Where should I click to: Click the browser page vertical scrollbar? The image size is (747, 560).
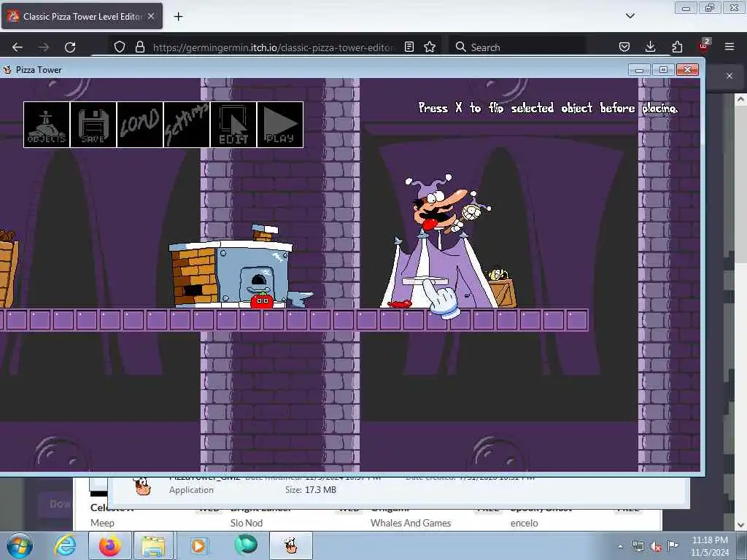[740, 183]
